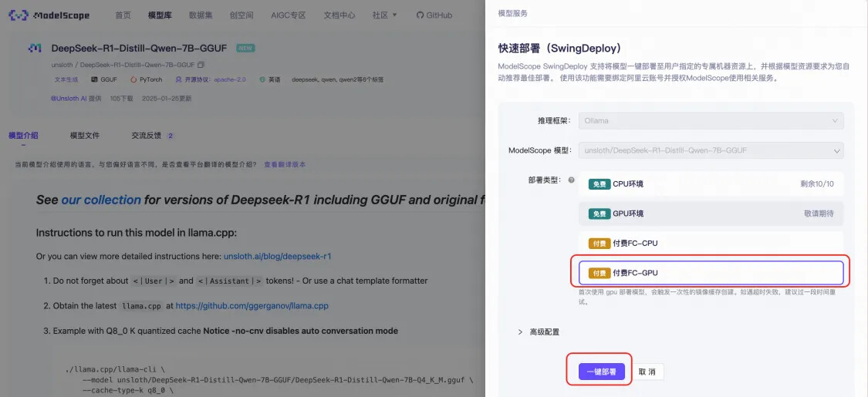This screenshot has height=397, width=868.
Task: Open 数据集 in the top navigation
Action: [201, 15]
